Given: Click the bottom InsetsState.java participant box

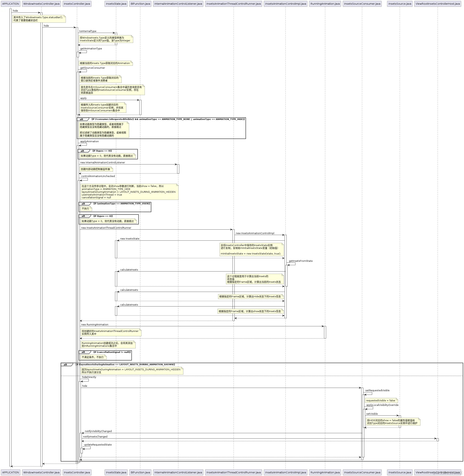Looking at the screenshot, I should (x=116, y=472).
